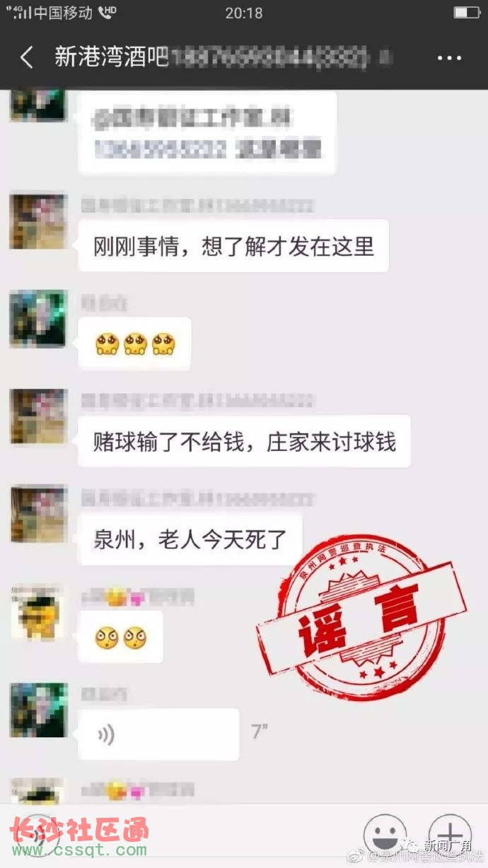The height and width of the screenshot is (868, 488).
Task: Open the 新港湾酒吧 group title
Action: (x=112, y=58)
